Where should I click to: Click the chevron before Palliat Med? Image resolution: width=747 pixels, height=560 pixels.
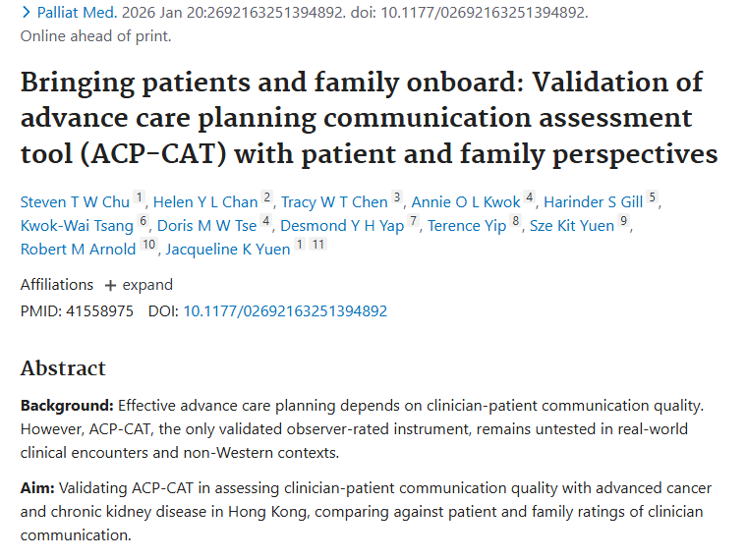click(25, 13)
